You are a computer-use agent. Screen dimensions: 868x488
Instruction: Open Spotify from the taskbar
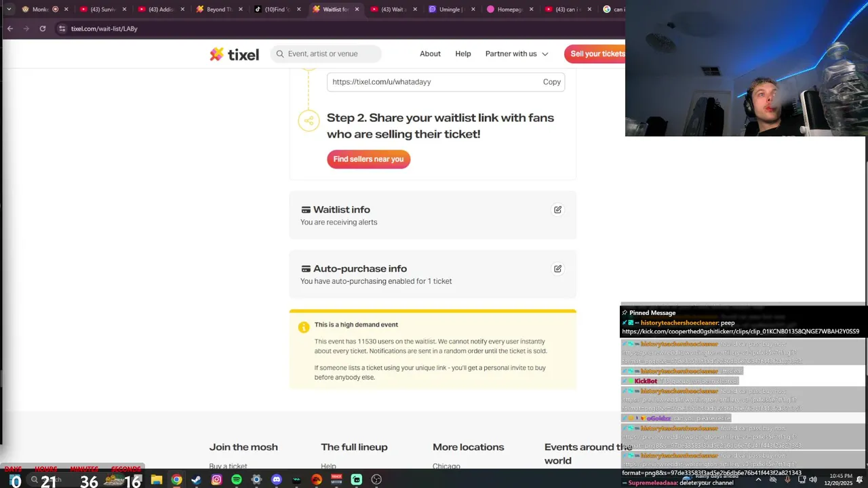(x=236, y=479)
